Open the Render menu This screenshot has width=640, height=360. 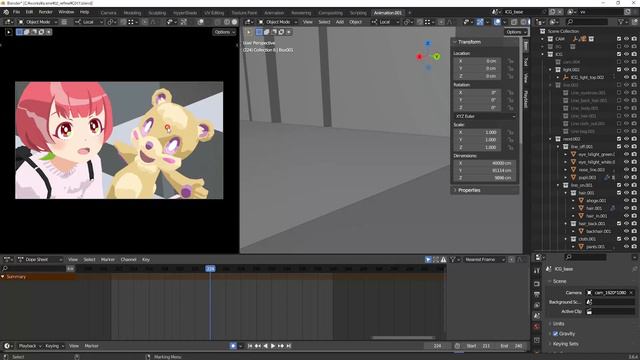pyautogui.click(x=45, y=12)
